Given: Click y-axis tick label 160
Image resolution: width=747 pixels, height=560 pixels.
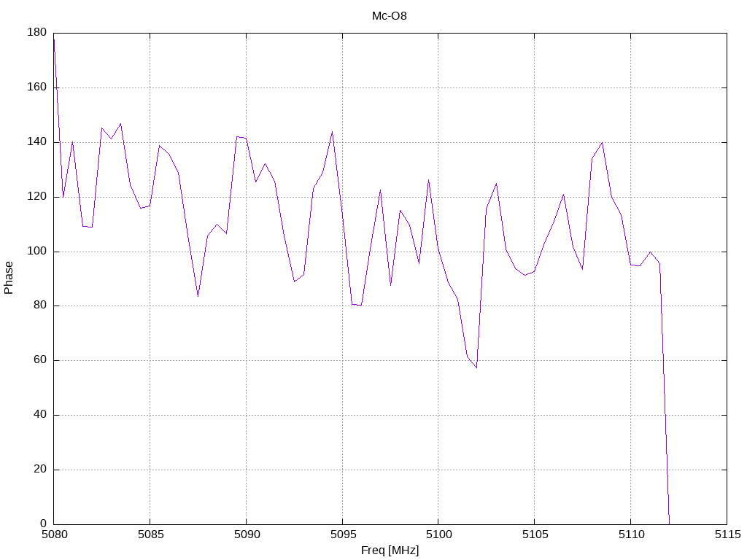Looking at the screenshot, I should coord(37,87).
